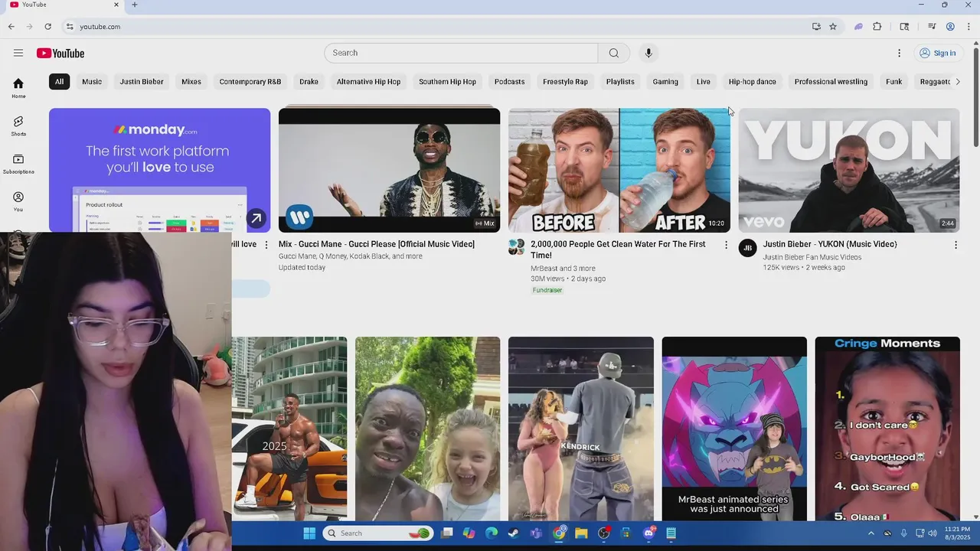Open YouTube settings three-dot menu
This screenshot has height=551, width=980.
(899, 53)
